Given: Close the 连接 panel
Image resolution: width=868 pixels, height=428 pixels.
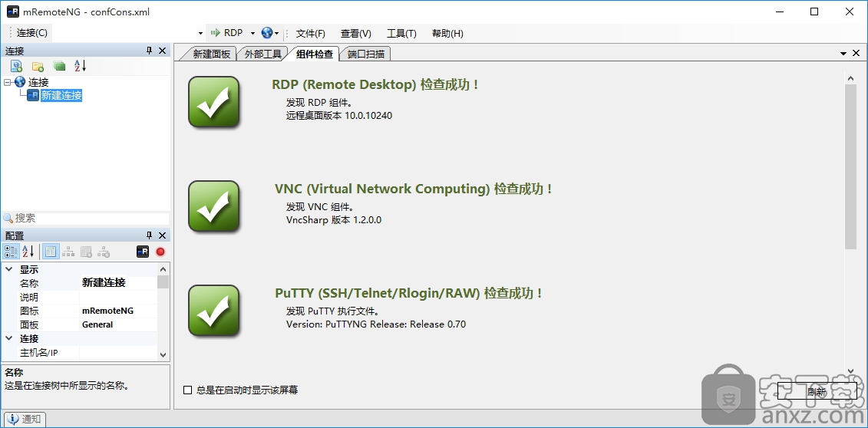Looking at the screenshot, I should tap(162, 51).
